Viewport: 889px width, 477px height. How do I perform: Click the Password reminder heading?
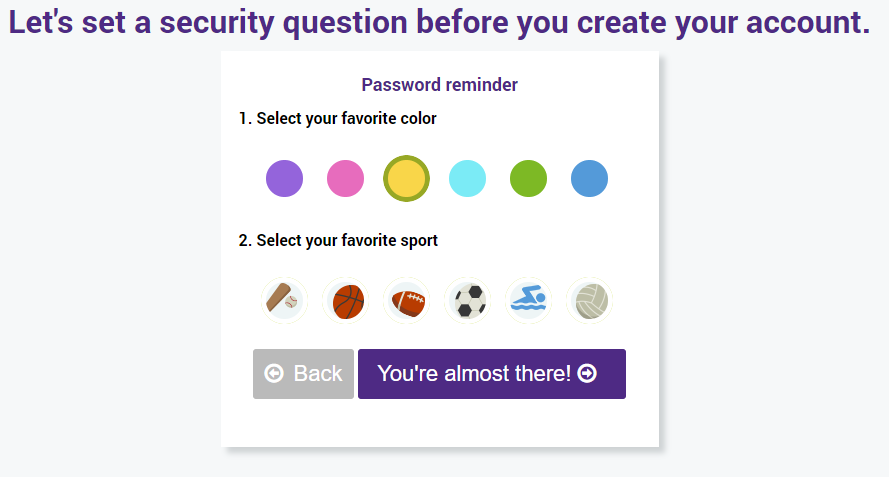pyautogui.click(x=439, y=85)
